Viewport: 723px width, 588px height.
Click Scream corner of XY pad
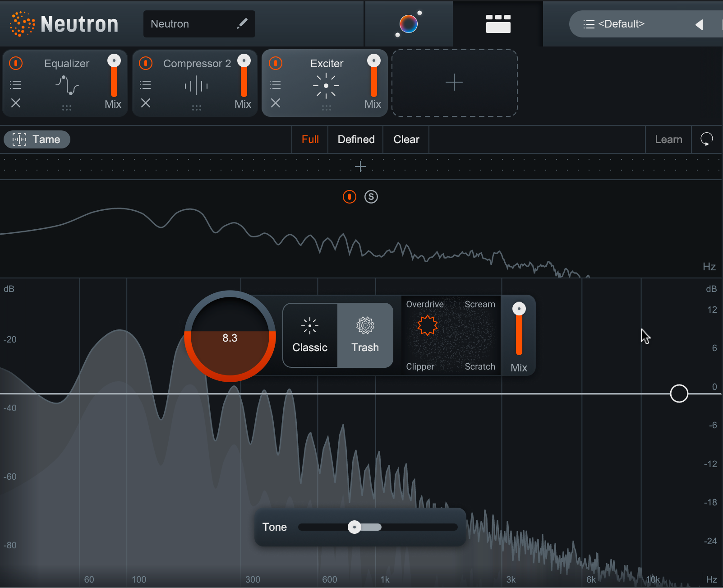pos(480,305)
